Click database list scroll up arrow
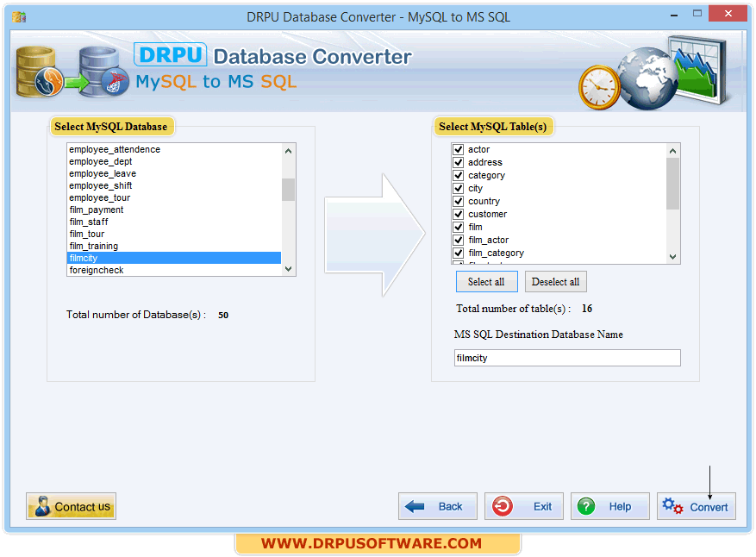Image resolution: width=756 pixels, height=557 pixels. pos(288,151)
